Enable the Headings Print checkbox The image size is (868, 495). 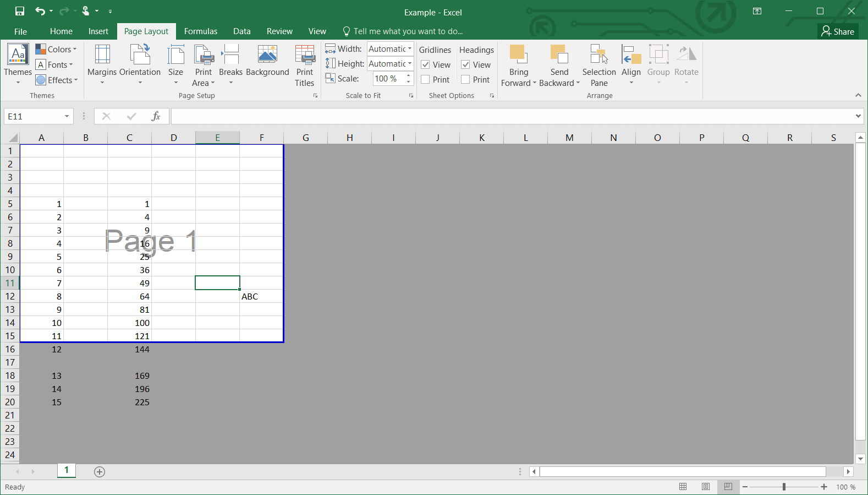(x=465, y=80)
